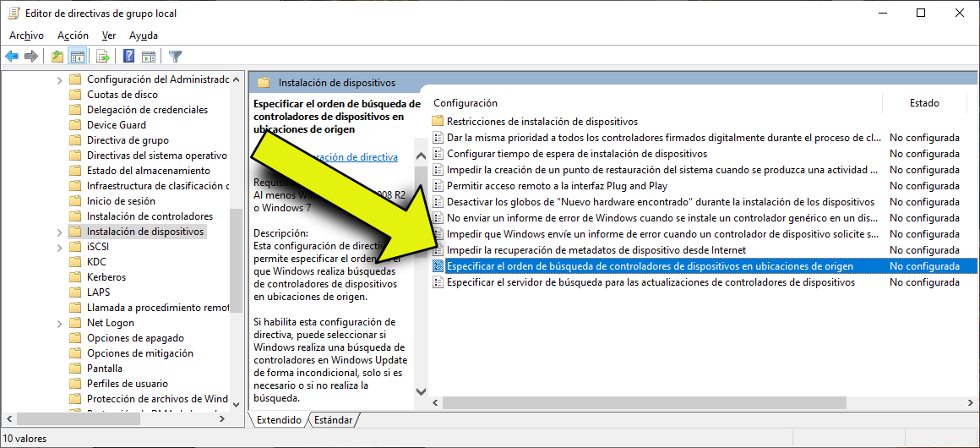Image resolution: width=980 pixels, height=448 pixels.
Task: Select Estado del almacenamiento in the tree
Action: [149, 170]
